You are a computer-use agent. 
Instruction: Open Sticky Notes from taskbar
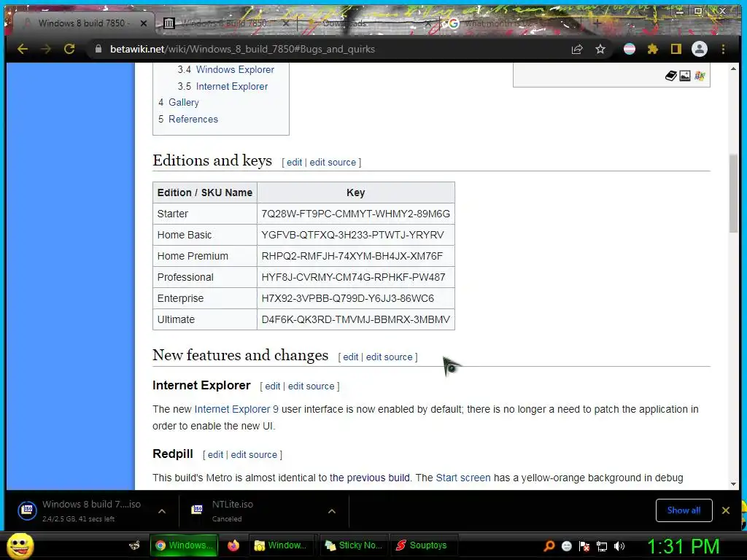[354, 545]
